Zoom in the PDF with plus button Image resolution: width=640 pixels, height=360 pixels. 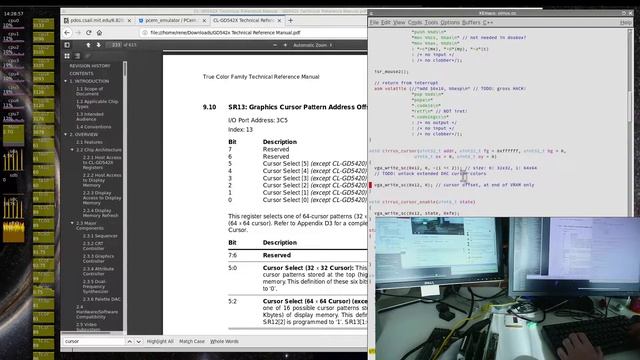(285, 45)
